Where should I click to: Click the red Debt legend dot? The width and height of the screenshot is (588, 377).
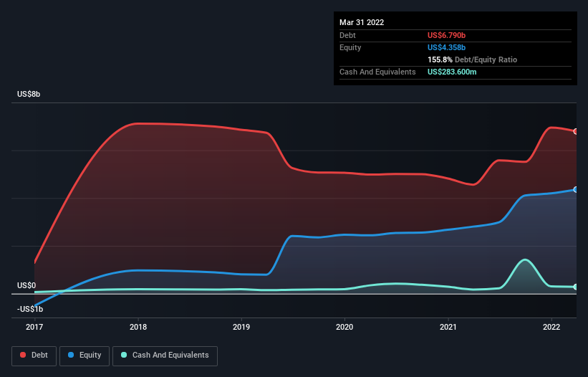click(x=23, y=355)
